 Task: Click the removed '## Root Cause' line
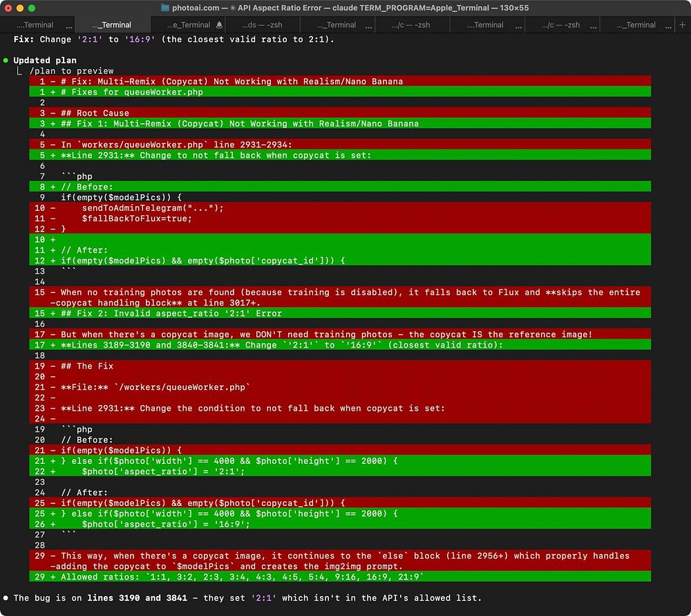(340, 113)
